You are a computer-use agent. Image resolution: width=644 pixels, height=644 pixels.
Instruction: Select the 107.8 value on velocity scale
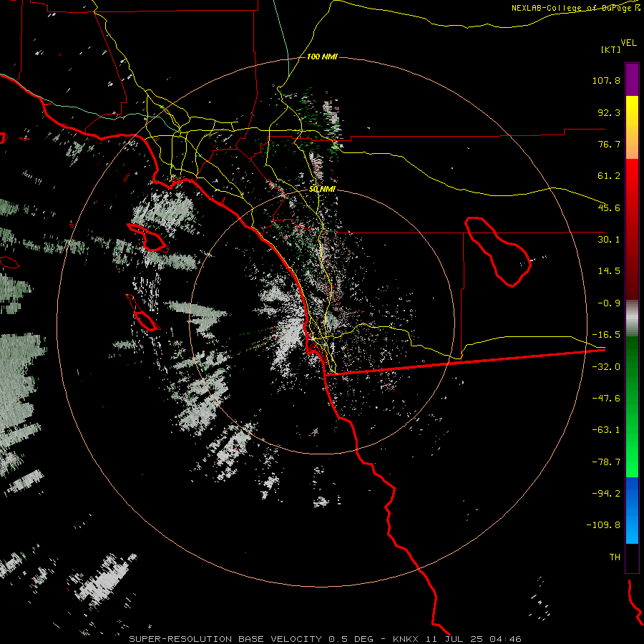(x=606, y=80)
